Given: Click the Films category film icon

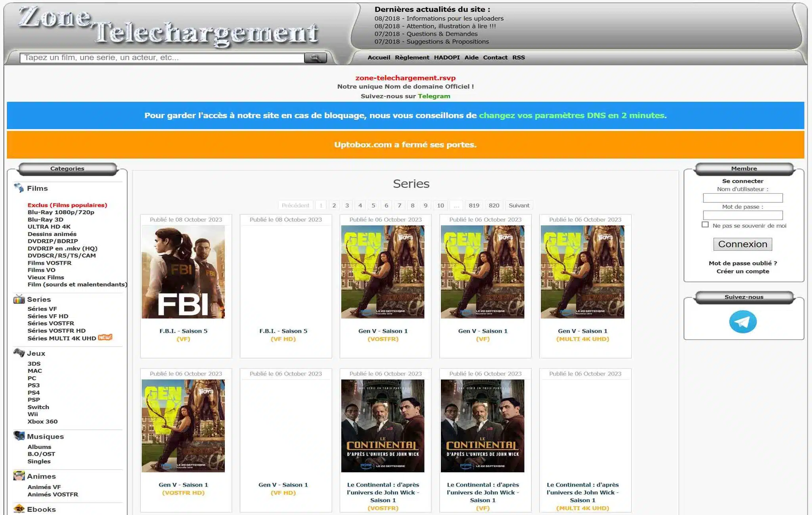Looking at the screenshot, I should [19, 188].
